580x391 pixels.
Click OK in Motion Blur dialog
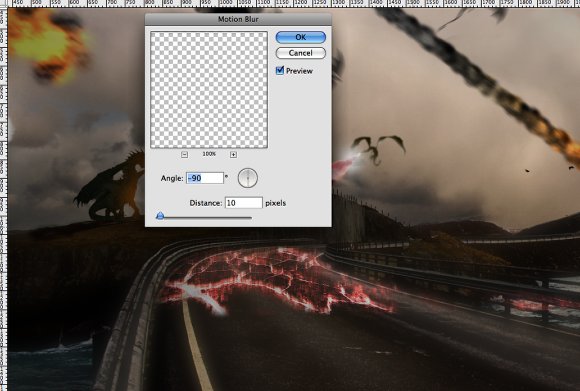301,37
